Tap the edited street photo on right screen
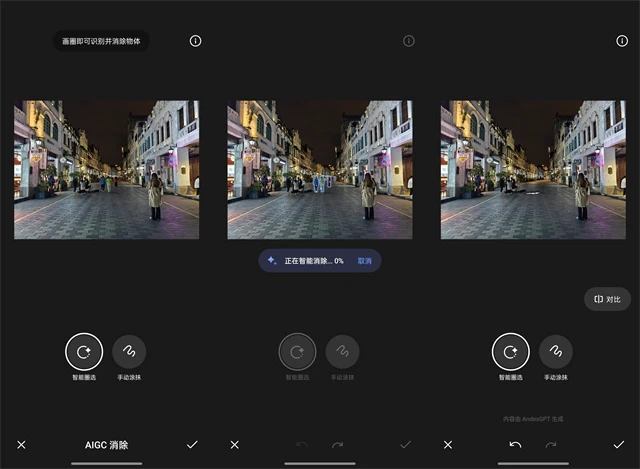The height and width of the screenshot is (469, 640). click(533, 170)
